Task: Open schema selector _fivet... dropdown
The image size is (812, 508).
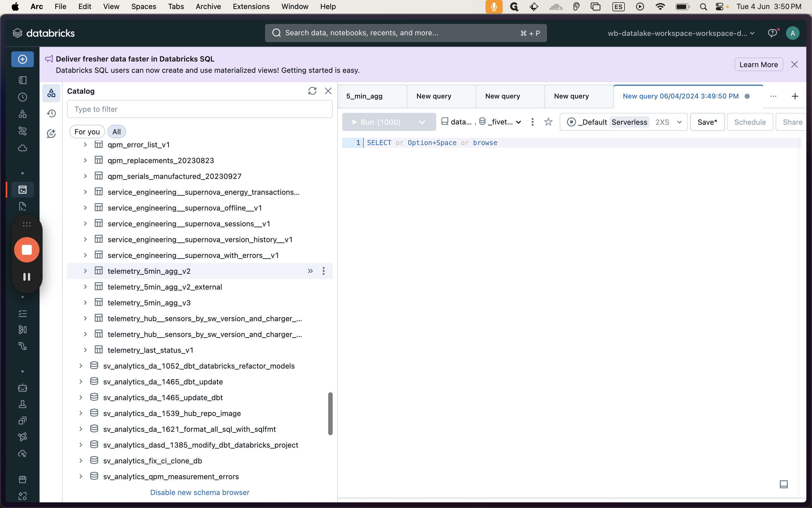Action: pyautogui.click(x=500, y=122)
